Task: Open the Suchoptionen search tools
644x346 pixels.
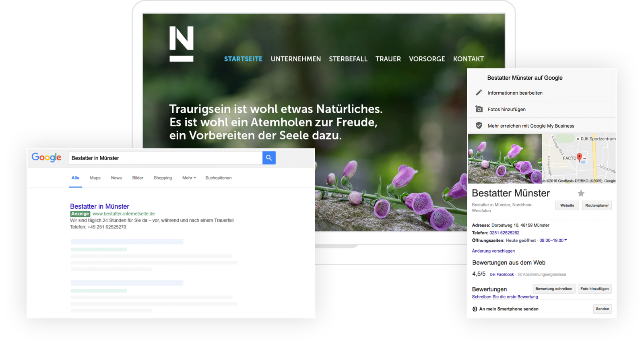Action: click(x=218, y=178)
